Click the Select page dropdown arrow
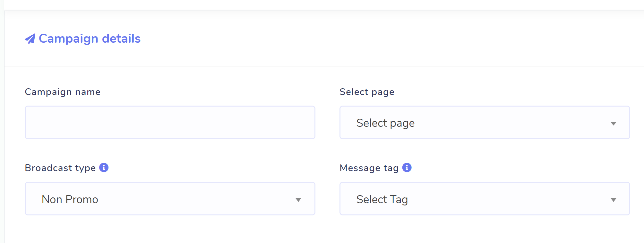The width and height of the screenshot is (644, 243). pyautogui.click(x=613, y=124)
